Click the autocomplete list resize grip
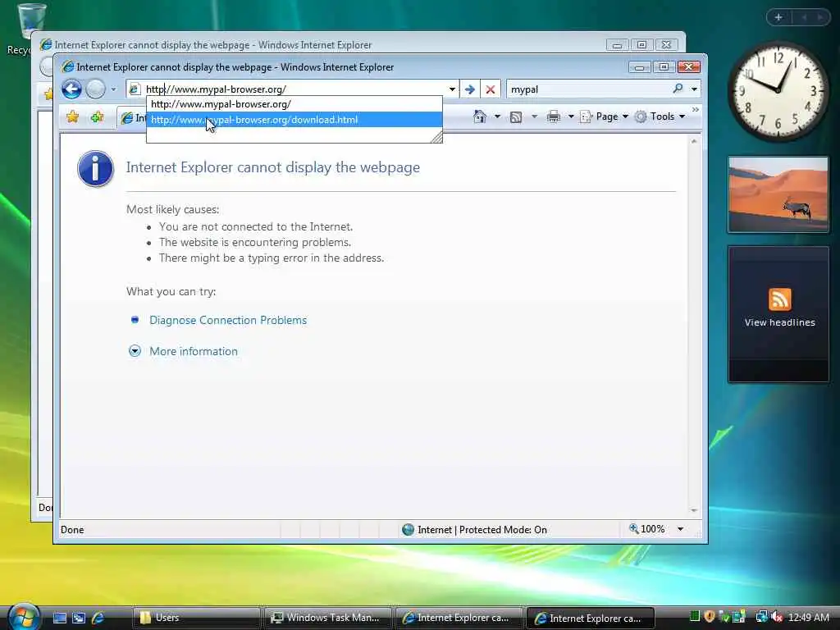Screen dimensions: 840x630 pyautogui.click(x=436, y=138)
